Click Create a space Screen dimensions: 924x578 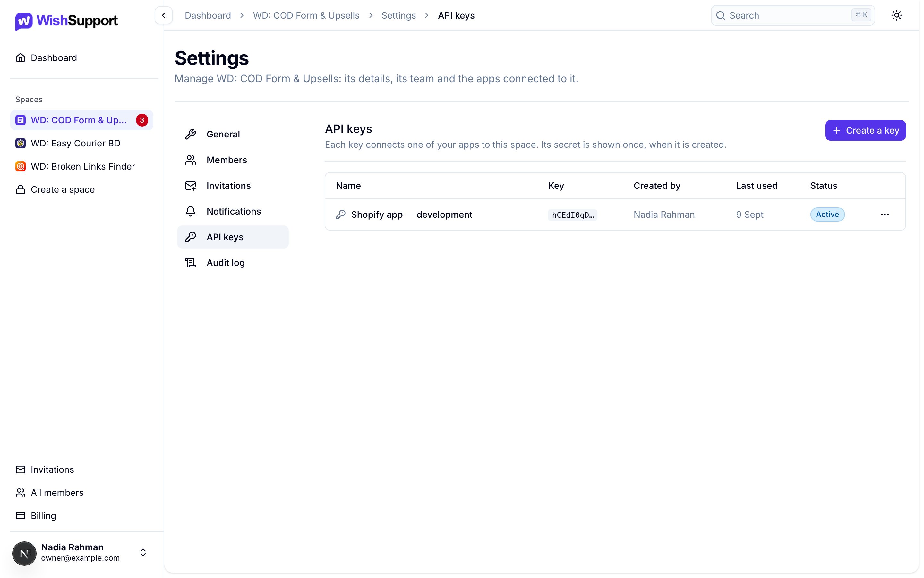(x=82, y=189)
